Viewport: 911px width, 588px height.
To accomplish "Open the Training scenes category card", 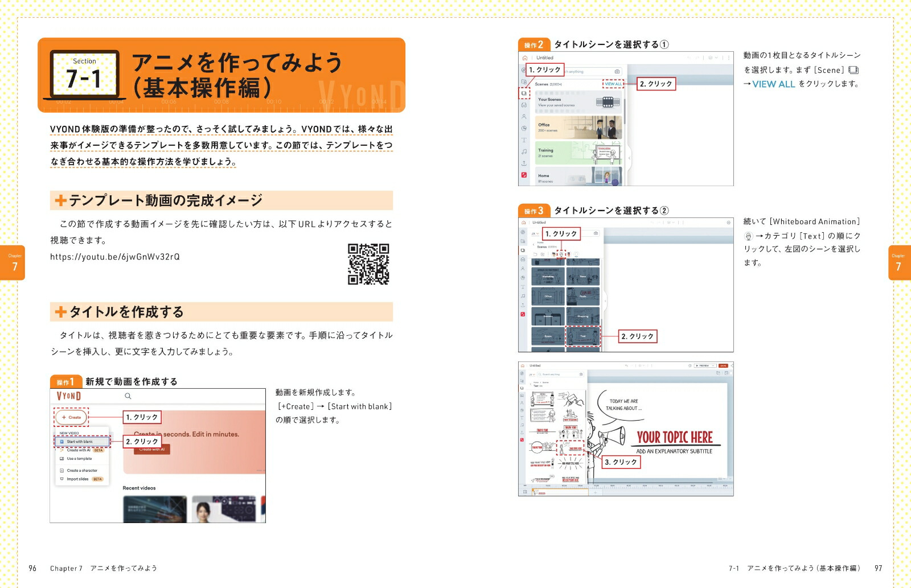I will (x=578, y=153).
